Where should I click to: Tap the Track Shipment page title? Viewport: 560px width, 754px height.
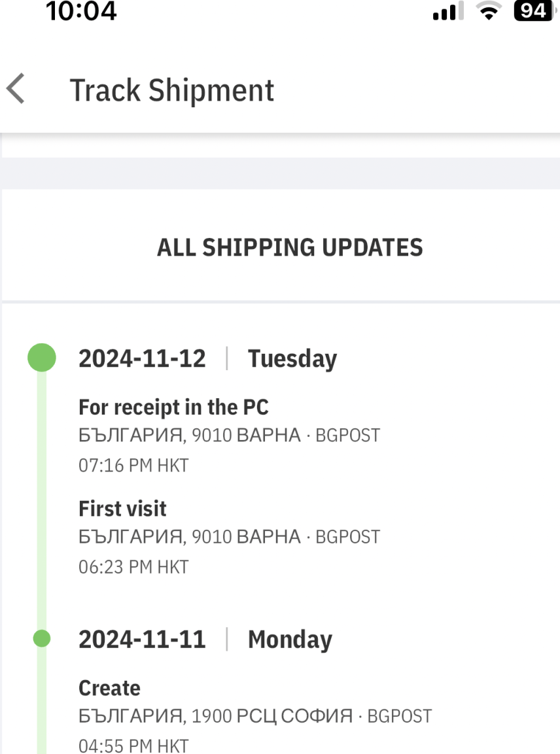point(172,90)
